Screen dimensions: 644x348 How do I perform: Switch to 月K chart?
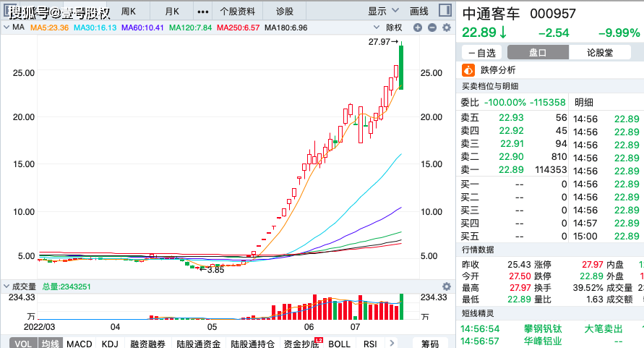(x=172, y=11)
